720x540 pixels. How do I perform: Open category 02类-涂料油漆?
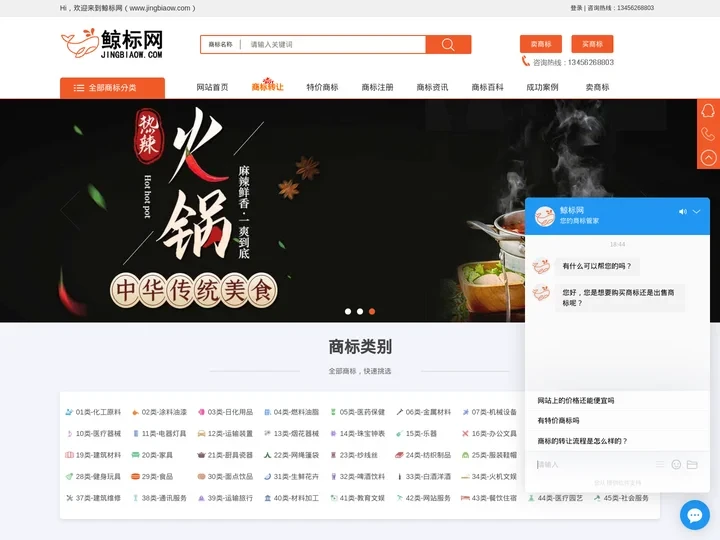click(159, 412)
